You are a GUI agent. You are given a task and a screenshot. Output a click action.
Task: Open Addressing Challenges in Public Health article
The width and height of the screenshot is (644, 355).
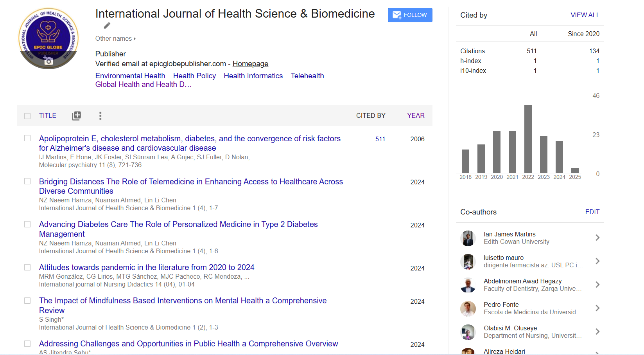pos(188,344)
